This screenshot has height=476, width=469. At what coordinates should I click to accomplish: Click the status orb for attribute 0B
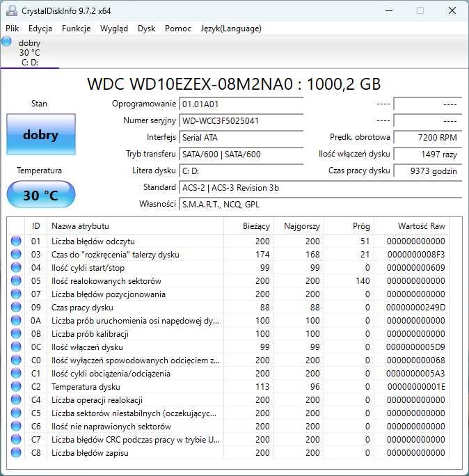(16, 333)
